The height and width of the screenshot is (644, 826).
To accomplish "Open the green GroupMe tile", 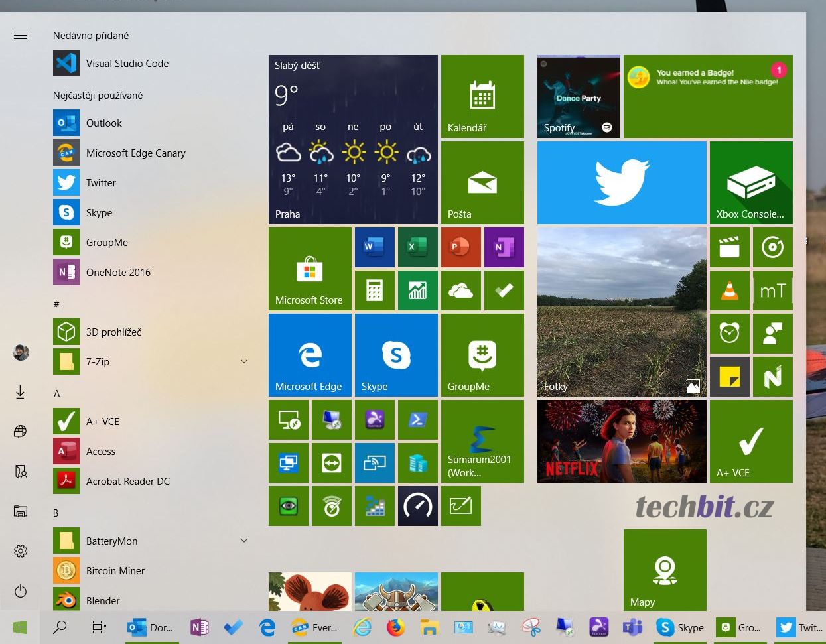I will (482, 355).
